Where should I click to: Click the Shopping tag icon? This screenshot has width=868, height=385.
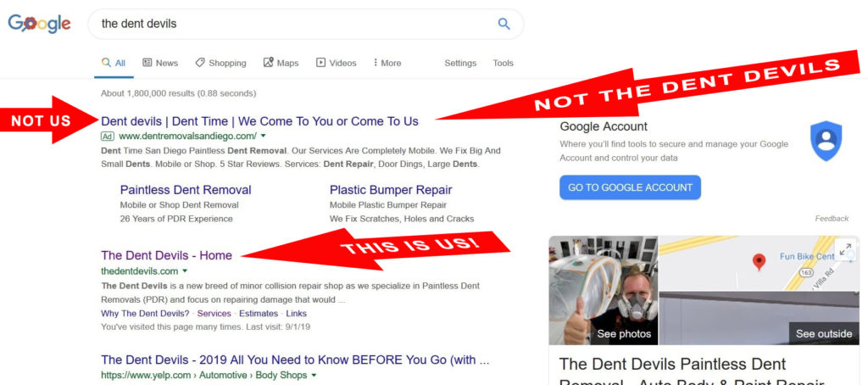200,63
